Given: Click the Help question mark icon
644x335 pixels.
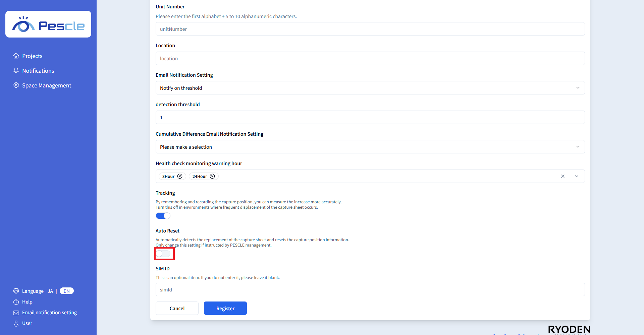Looking at the screenshot, I should pos(16,302).
